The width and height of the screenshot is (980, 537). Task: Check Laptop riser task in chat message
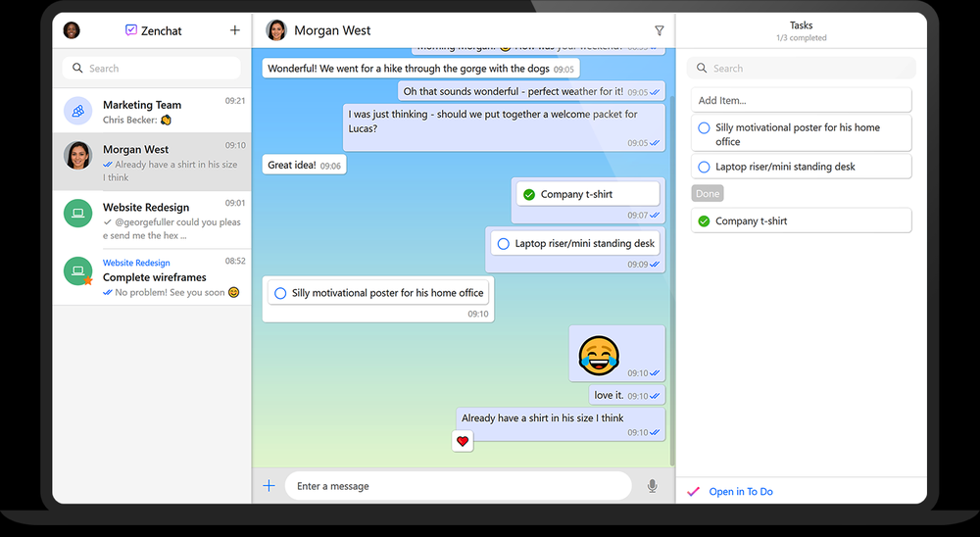coord(503,244)
